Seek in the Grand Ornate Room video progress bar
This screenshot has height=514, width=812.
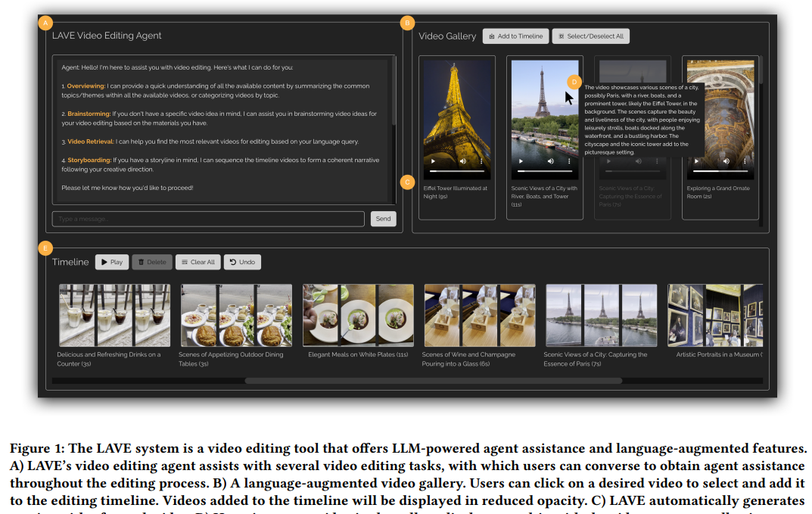coord(720,170)
